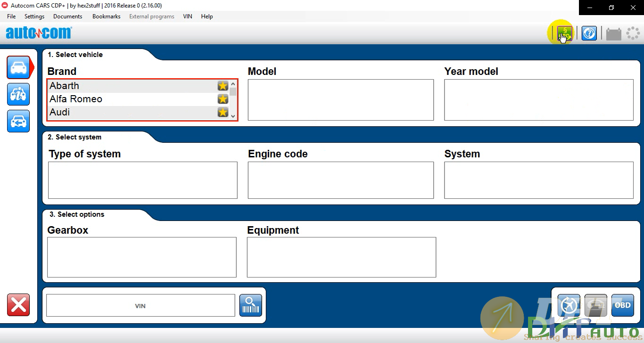Viewport: 644px width, 343px height.
Task: Click the empty Year model list box
Action: [539, 100]
